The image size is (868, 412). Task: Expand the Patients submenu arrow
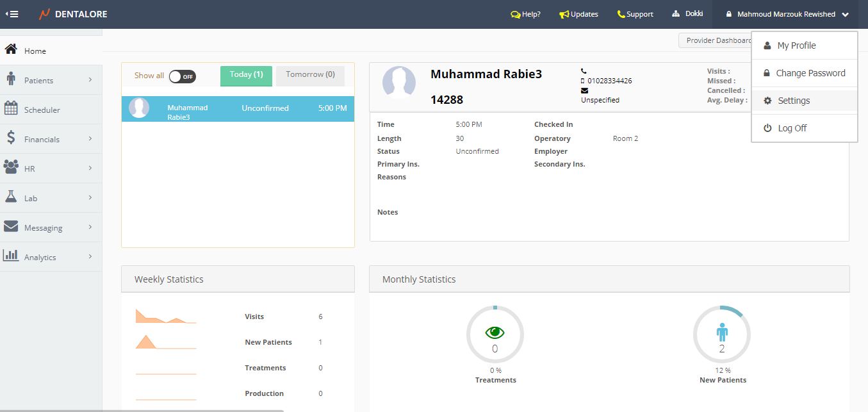(90, 79)
